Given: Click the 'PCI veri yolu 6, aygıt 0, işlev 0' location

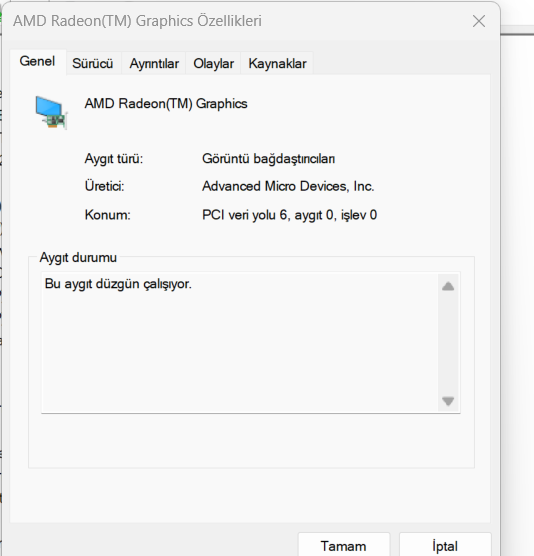Looking at the screenshot, I should 289,215.
